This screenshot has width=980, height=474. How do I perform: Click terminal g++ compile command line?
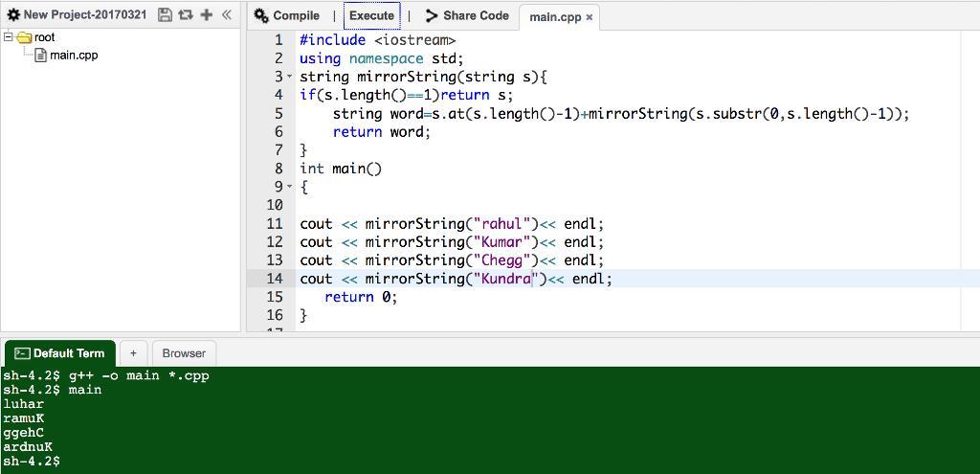(x=105, y=375)
